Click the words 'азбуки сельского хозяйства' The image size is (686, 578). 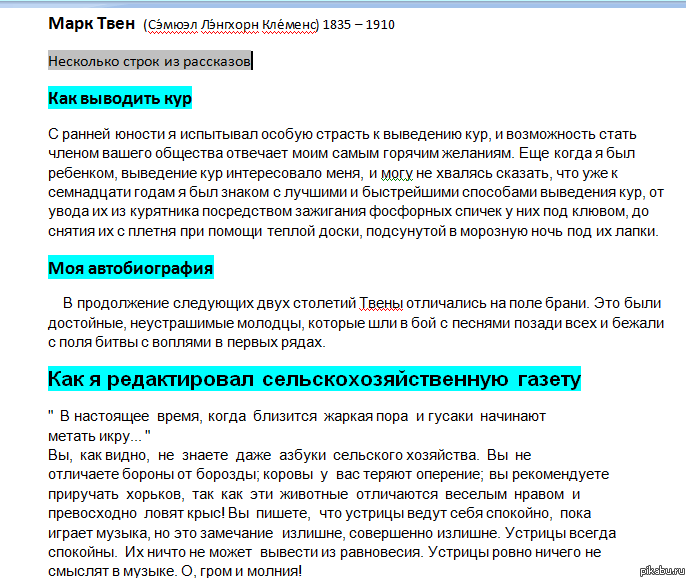tap(379, 455)
